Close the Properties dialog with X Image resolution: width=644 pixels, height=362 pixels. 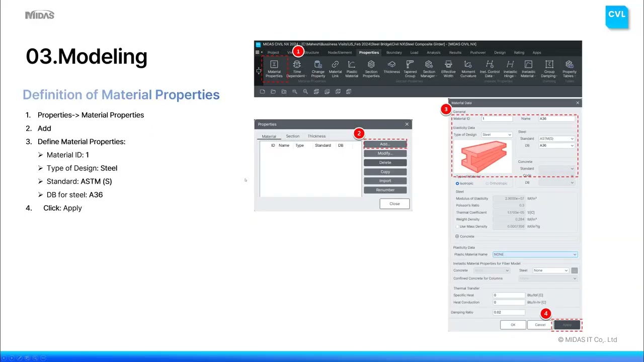pos(407,124)
